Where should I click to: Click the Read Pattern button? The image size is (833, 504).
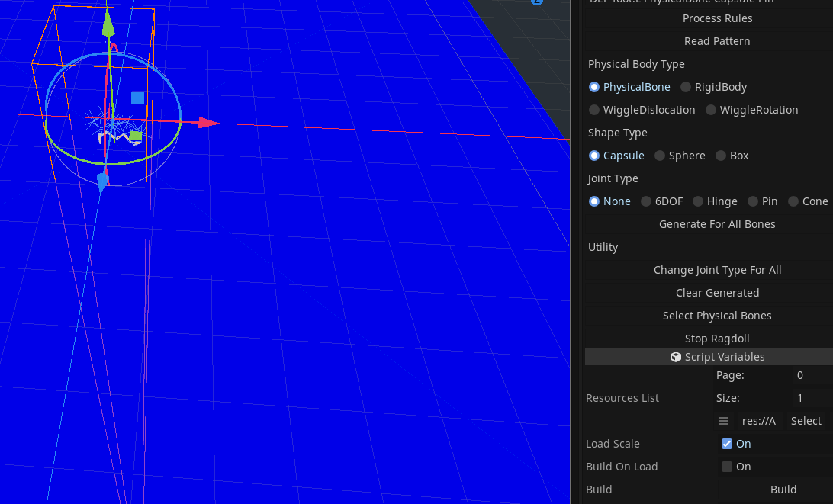pyautogui.click(x=717, y=41)
